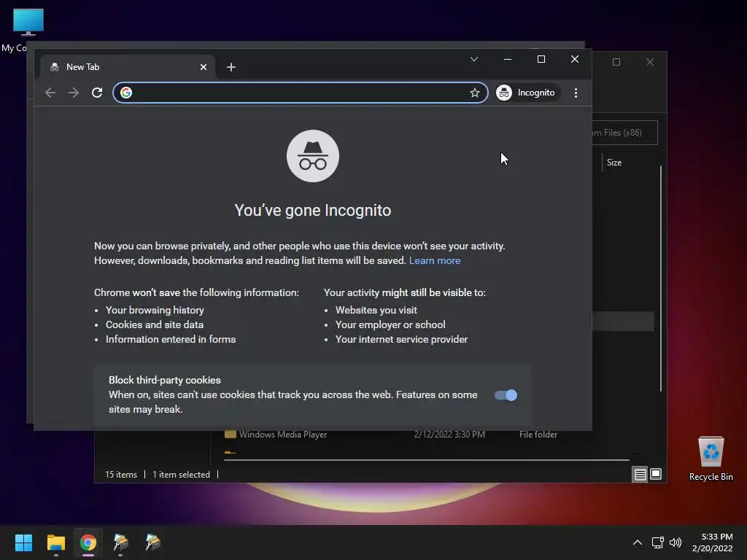The width and height of the screenshot is (747, 560).
Task: Close the File Explorer window behind Chrome
Action: (x=650, y=62)
